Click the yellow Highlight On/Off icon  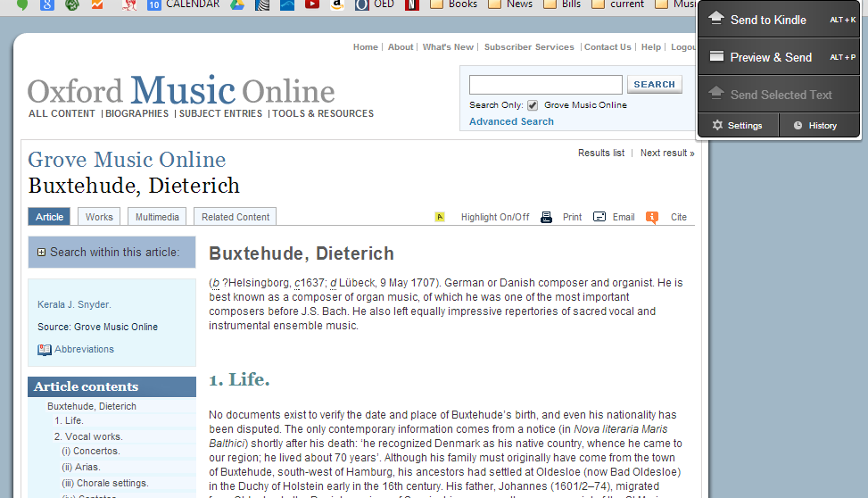(x=440, y=217)
